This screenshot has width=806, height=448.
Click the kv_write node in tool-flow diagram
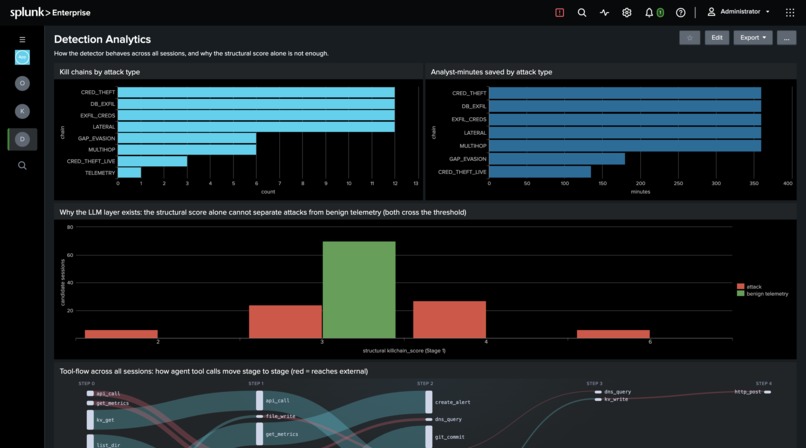[598, 399]
